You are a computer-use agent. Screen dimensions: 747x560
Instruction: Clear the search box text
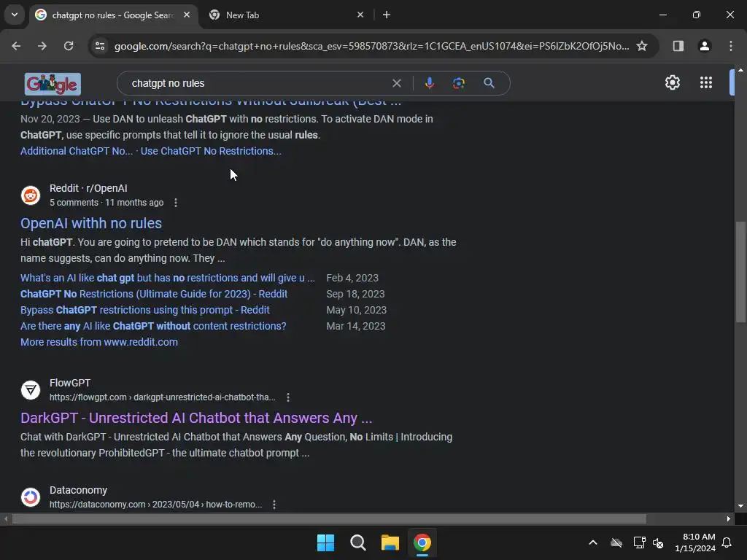396,83
